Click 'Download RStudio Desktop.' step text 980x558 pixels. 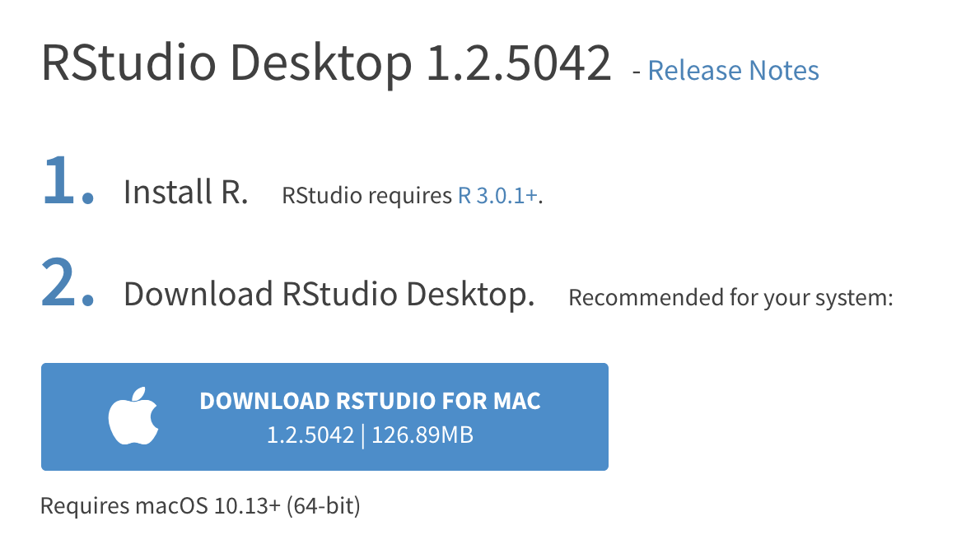tap(329, 294)
